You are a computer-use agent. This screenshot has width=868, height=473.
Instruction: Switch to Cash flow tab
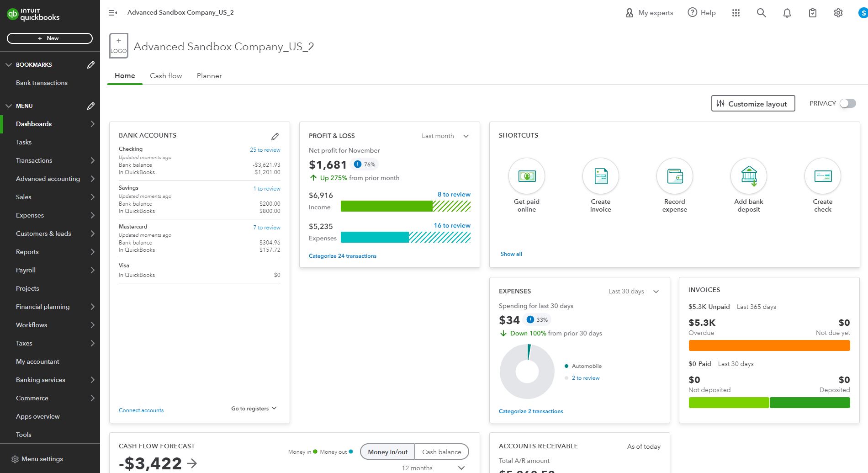[x=166, y=76]
